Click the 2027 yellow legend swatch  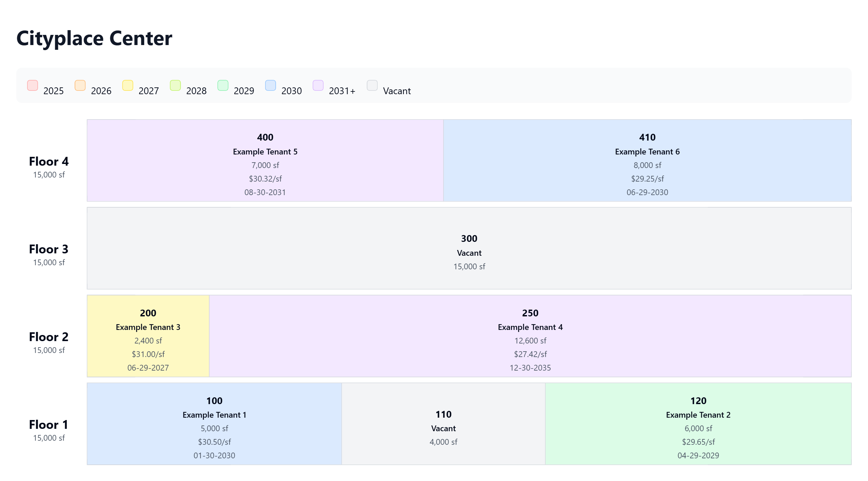(128, 85)
